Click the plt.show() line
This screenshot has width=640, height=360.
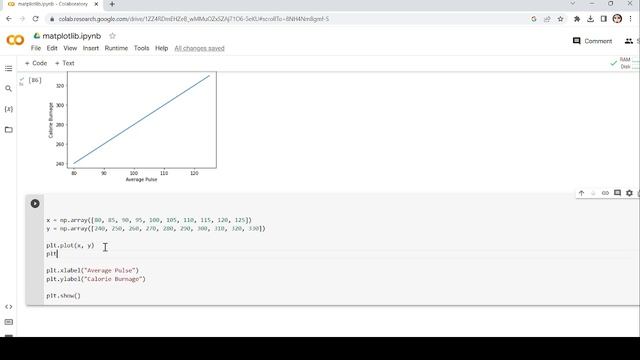click(63, 296)
